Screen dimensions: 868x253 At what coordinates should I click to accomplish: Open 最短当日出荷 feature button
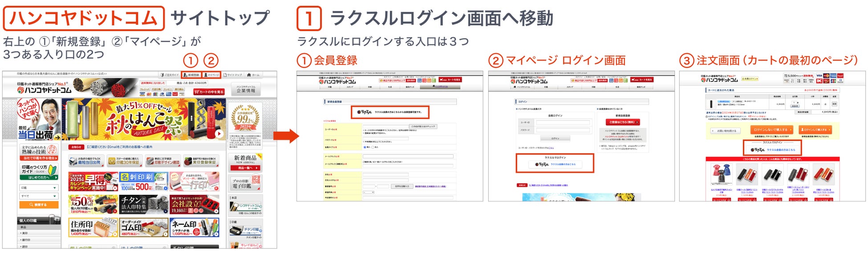click(86, 161)
